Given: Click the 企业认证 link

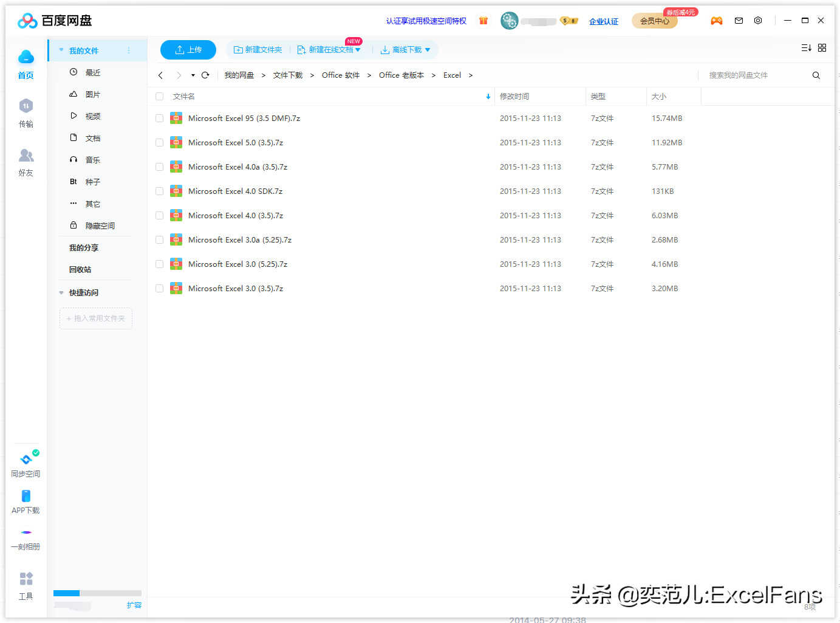Looking at the screenshot, I should tap(604, 21).
